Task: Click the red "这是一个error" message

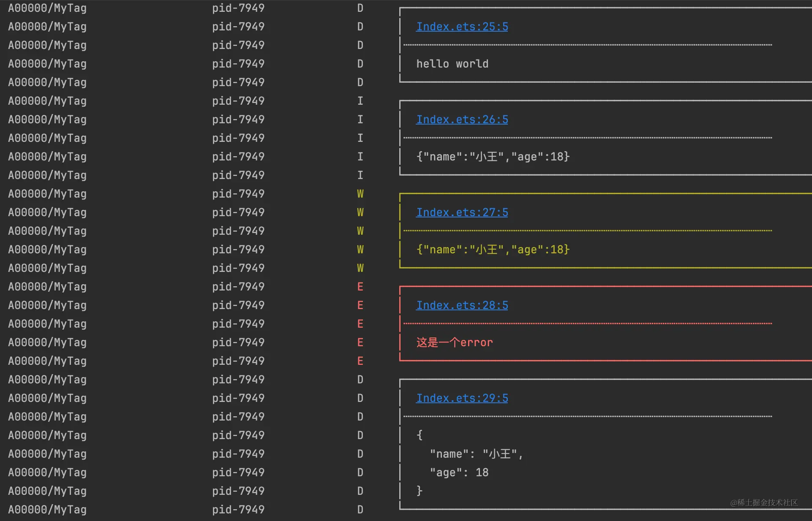Action: 454,342
